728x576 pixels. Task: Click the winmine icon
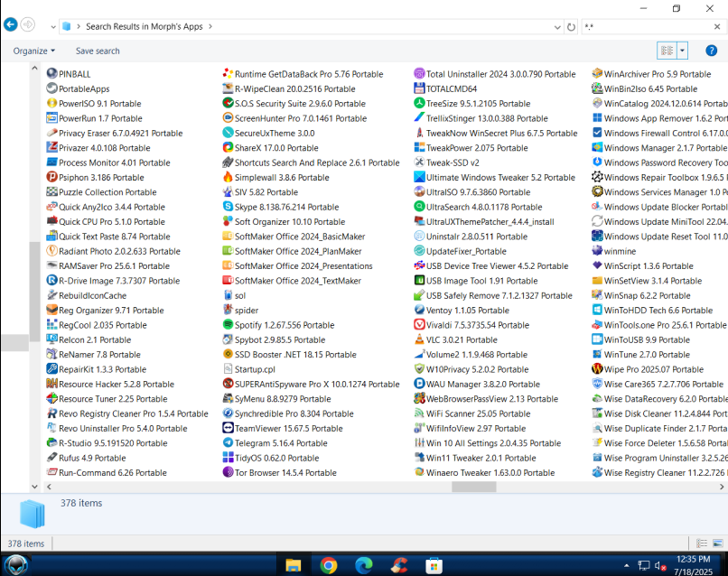point(597,251)
